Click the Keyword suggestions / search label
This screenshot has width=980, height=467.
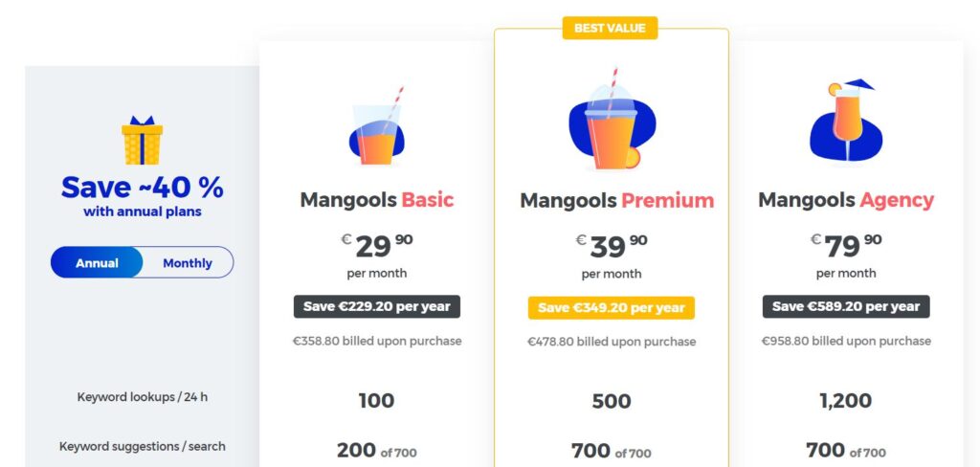click(x=142, y=446)
